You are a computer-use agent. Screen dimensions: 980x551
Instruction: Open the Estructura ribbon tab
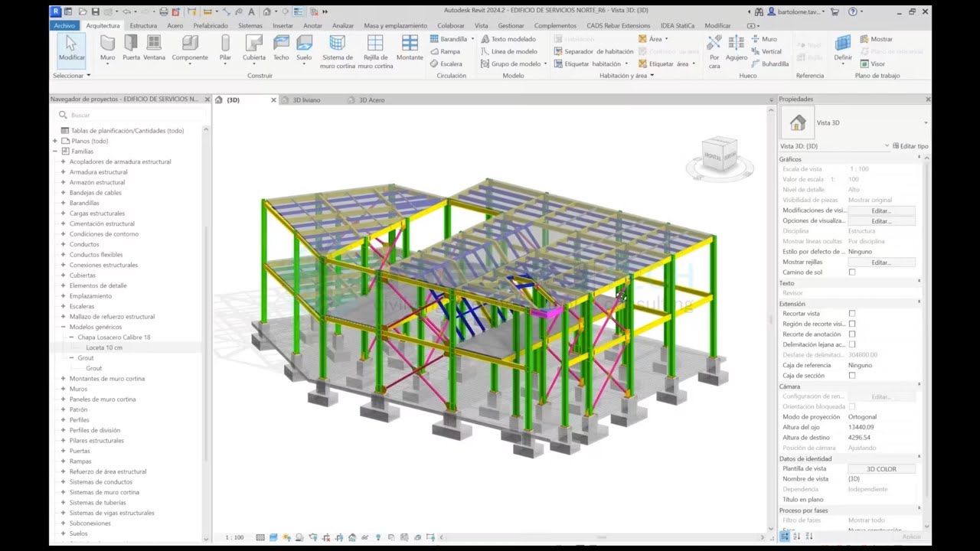click(143, 25)
